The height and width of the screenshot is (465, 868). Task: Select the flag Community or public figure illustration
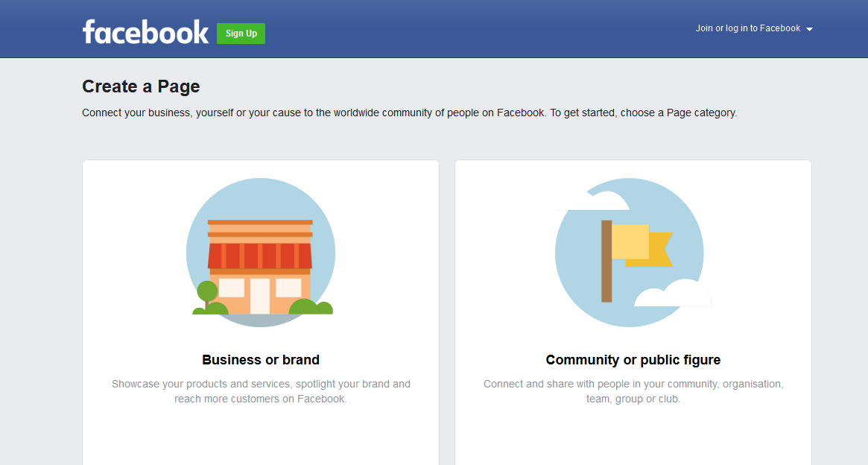click(x=633, y=253)
